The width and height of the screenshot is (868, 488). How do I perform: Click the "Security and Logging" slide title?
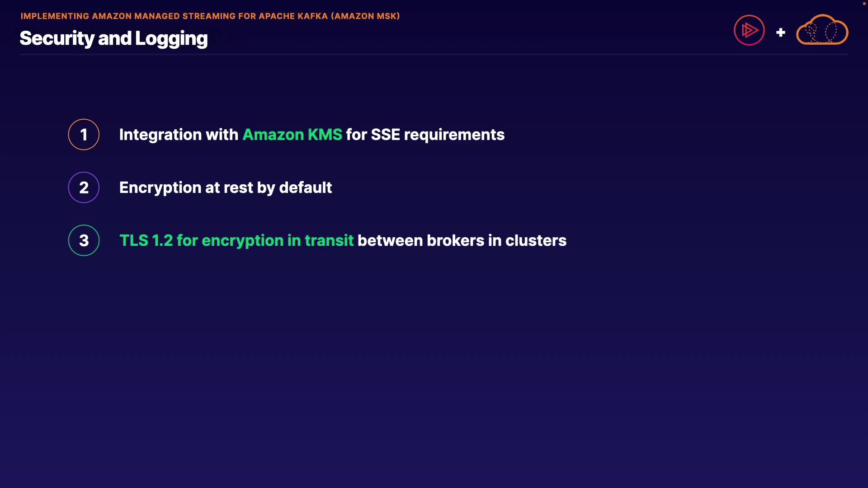point(113,38)
